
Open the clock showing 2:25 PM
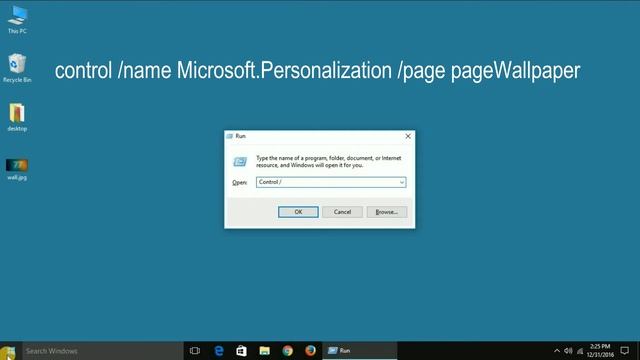point(600,351)
